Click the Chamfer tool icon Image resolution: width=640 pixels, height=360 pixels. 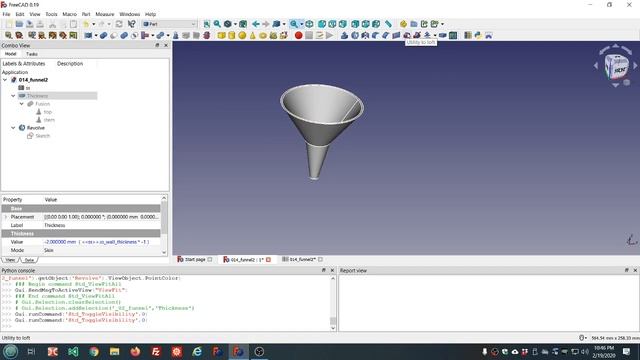pos(386,36)
